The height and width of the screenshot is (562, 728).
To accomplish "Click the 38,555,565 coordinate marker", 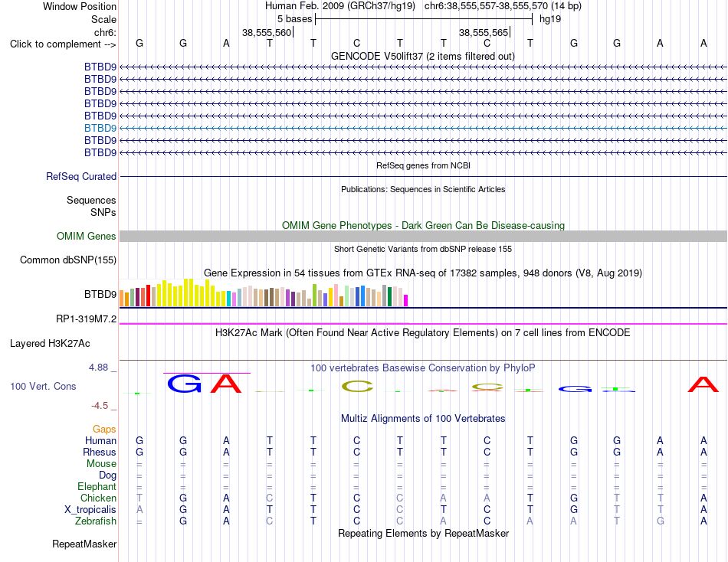I will [484, 32].
